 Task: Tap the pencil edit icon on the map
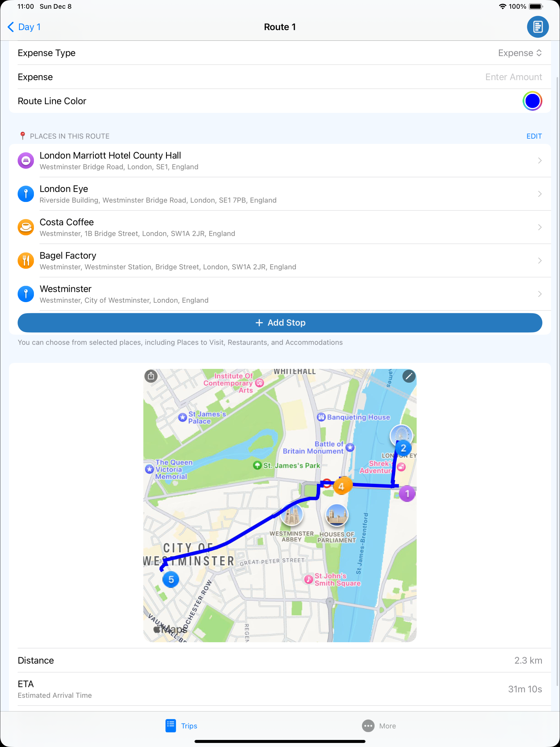(408, 376)
